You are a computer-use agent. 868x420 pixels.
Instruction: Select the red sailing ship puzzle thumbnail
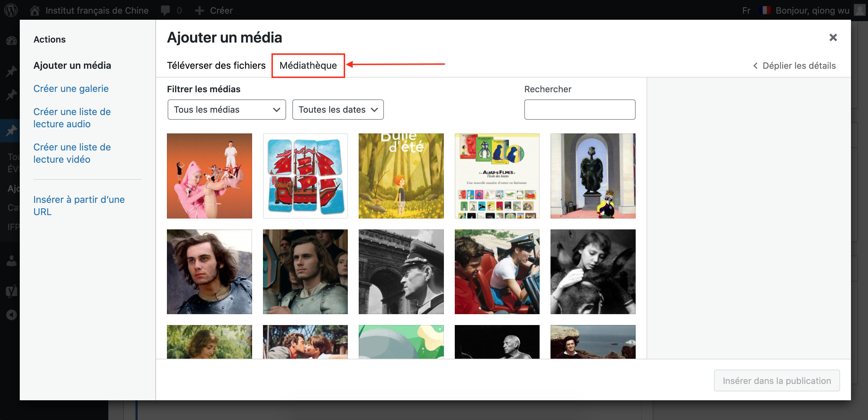[x=305, y=176]
